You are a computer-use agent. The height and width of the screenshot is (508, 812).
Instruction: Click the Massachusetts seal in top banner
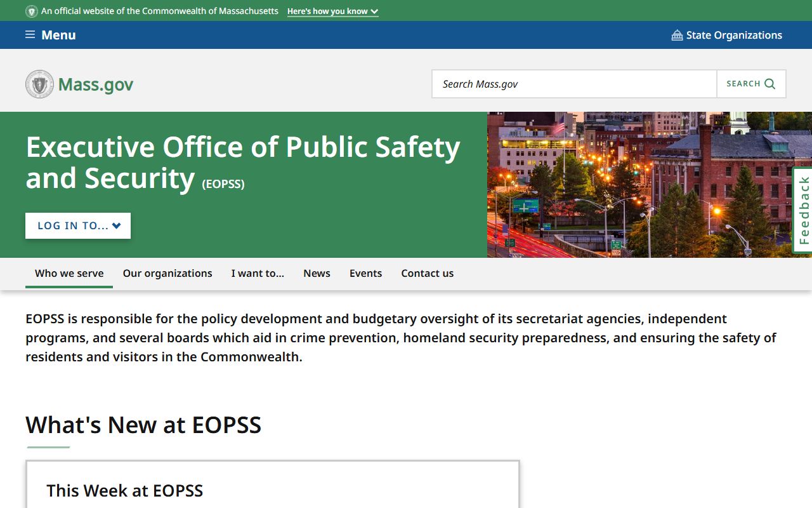click(x=32, y=11)
